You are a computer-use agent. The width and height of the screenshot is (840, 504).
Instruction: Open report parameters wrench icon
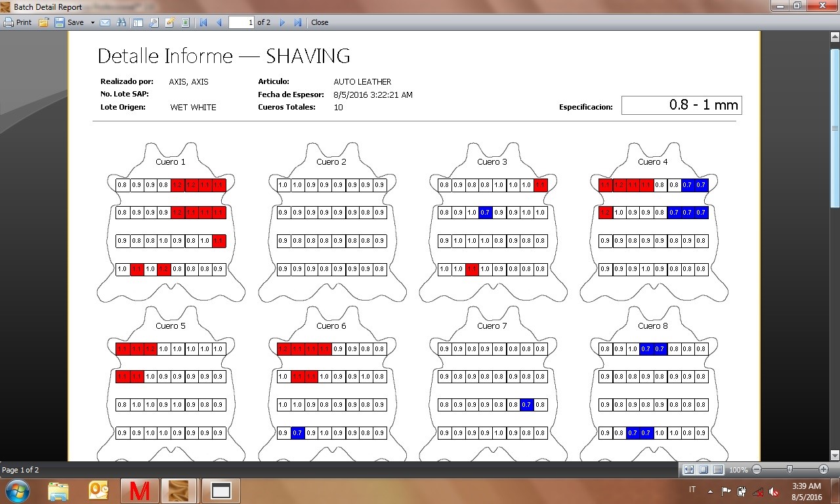coord(154,22)
